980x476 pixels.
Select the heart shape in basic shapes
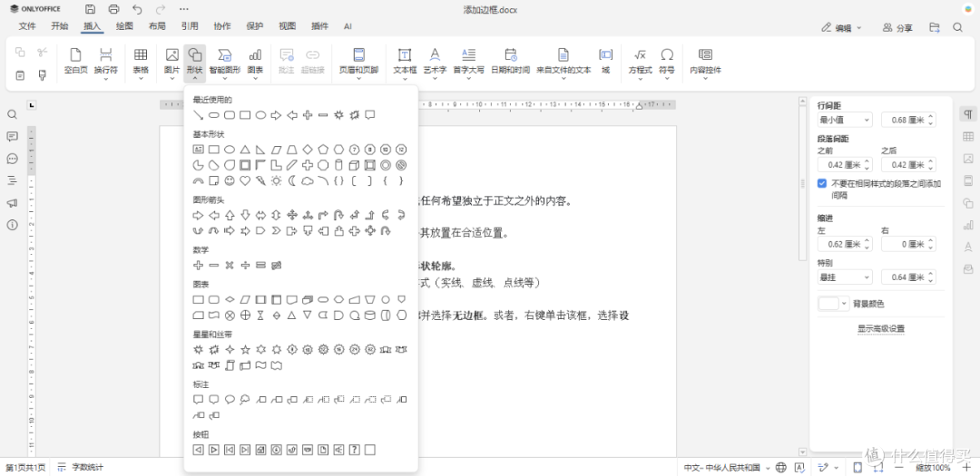tap(245, 181)
